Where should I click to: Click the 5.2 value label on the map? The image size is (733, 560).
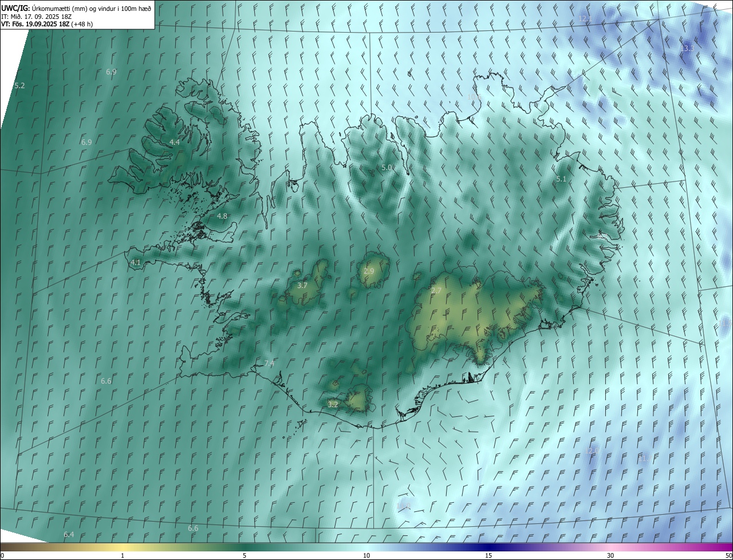click(x=19, y=85)
